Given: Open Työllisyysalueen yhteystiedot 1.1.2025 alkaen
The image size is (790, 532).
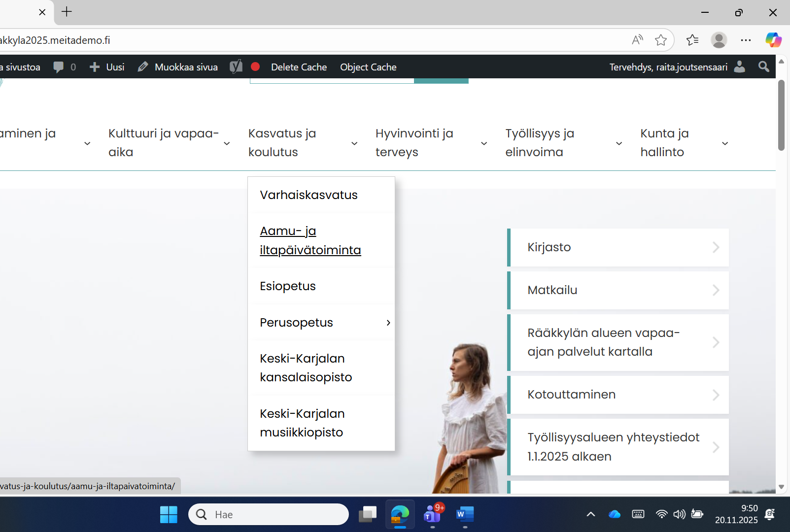Looking at the screenshot, I should click(614, 446).
